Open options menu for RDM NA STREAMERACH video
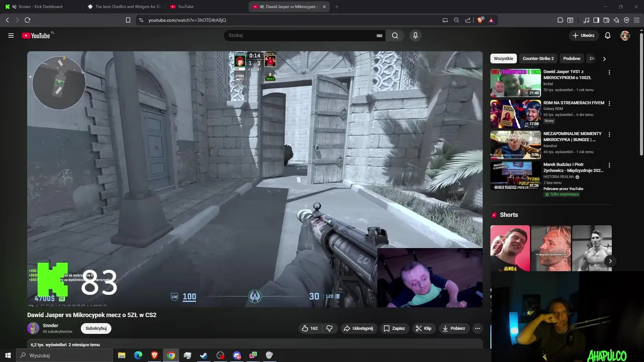The height and width of the screenshot is (362, 644). tap(609, 104)
